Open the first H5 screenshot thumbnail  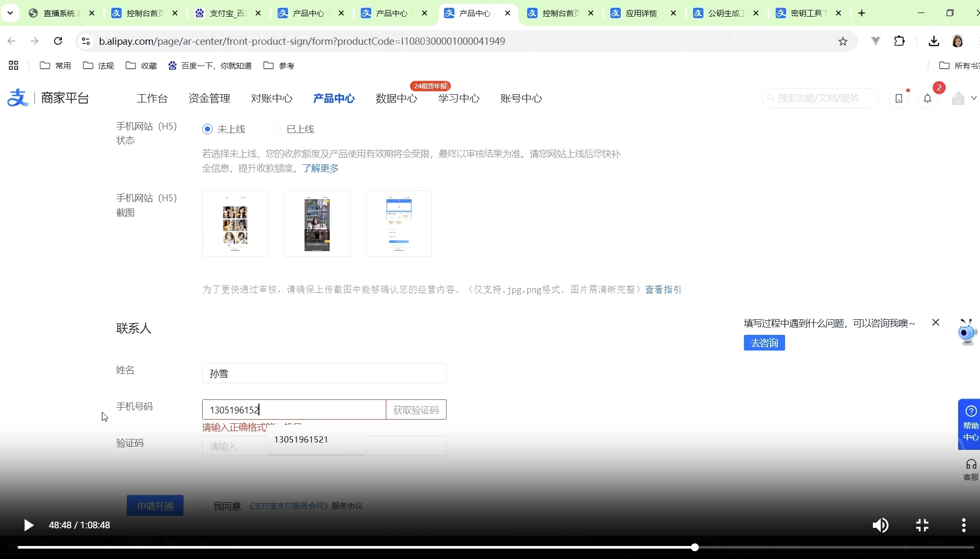click(x=235, y=224)
